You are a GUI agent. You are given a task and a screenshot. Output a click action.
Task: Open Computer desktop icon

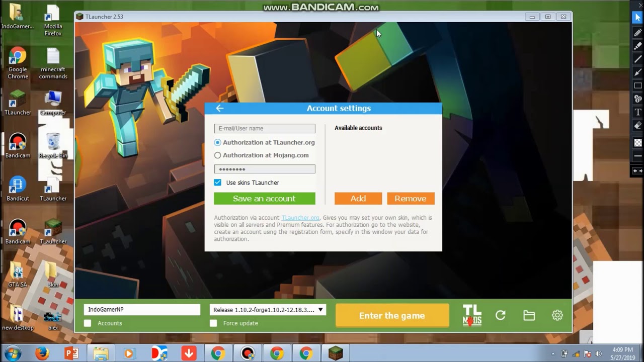coord(53,103)
